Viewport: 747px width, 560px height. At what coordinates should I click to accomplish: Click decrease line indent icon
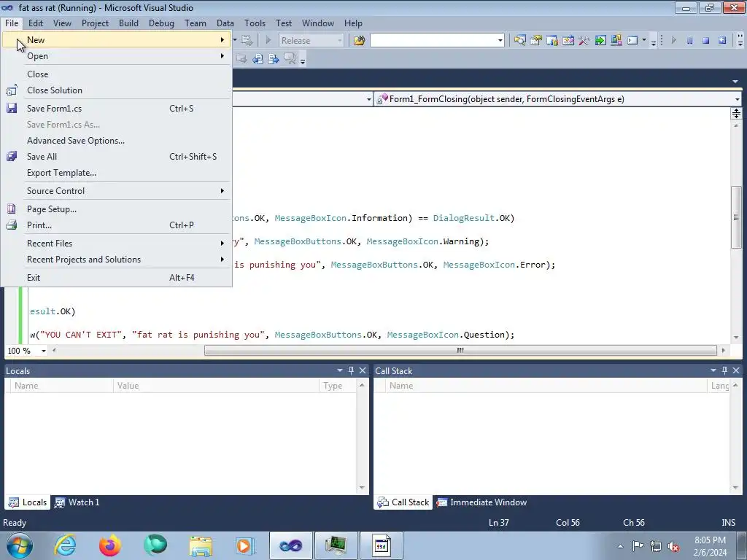tap(258, 59)
